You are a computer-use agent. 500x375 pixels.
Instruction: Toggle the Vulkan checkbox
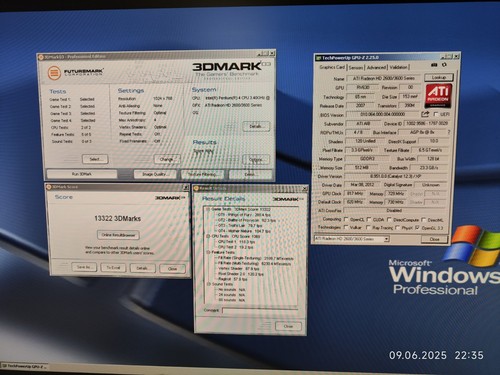coord(346,227)
